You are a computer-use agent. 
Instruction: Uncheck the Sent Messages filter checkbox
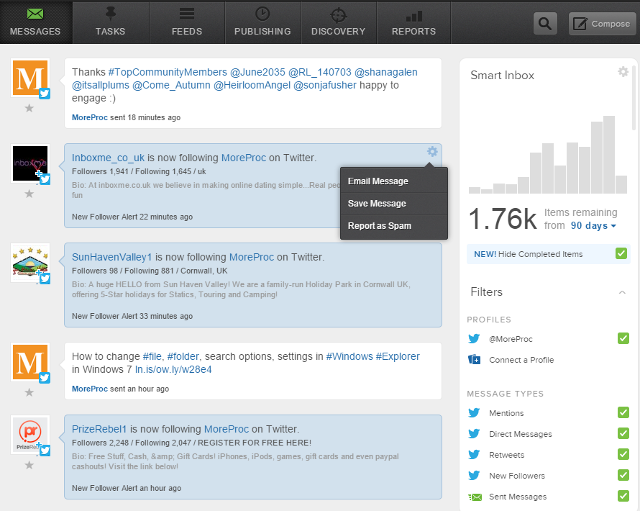click(623, 496)
